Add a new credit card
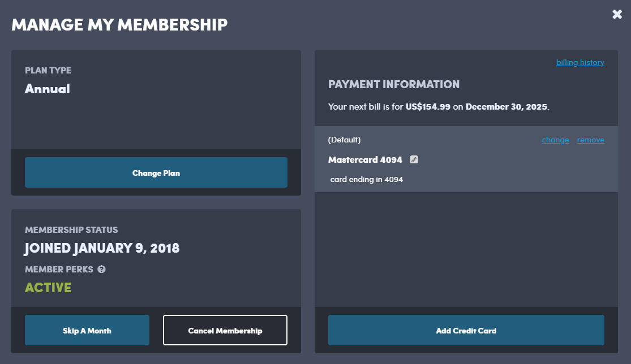631x364 pixels. [x=466, y=331]
